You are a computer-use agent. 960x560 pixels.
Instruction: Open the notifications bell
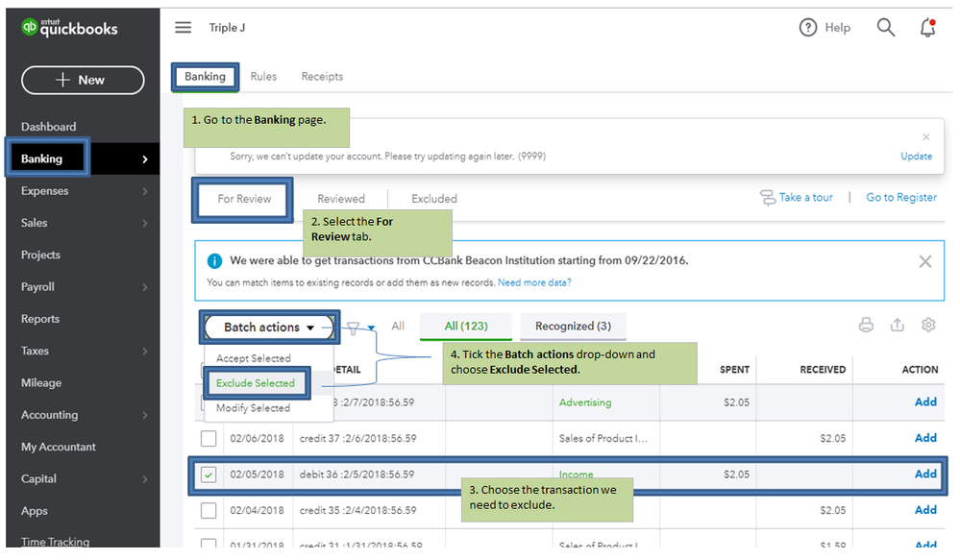pyautogui.click(x=927, y=28)
